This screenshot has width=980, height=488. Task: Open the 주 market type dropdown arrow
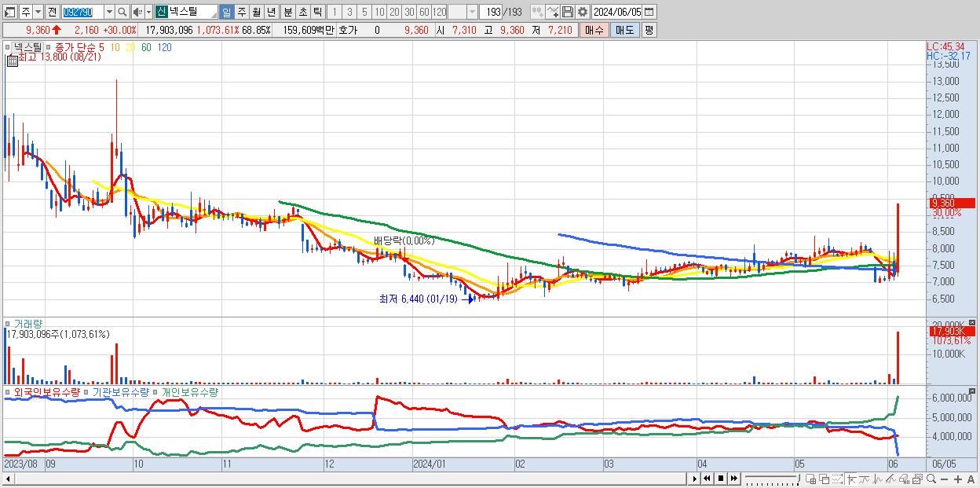click(38, 12)
